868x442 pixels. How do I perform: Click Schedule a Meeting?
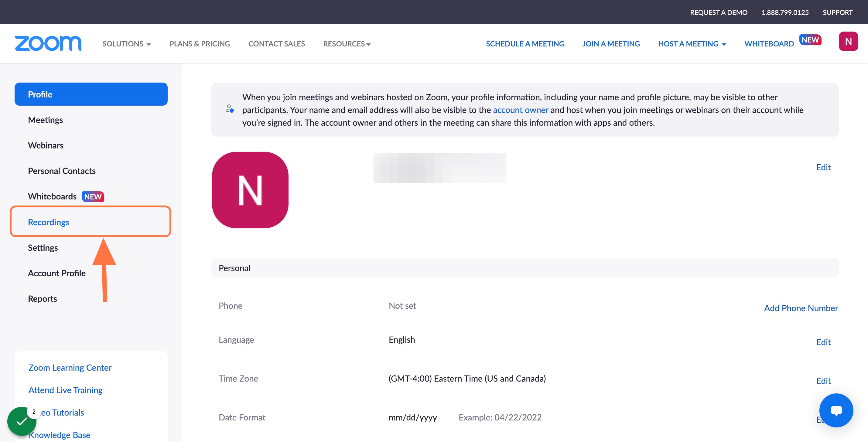click(525, 44)
